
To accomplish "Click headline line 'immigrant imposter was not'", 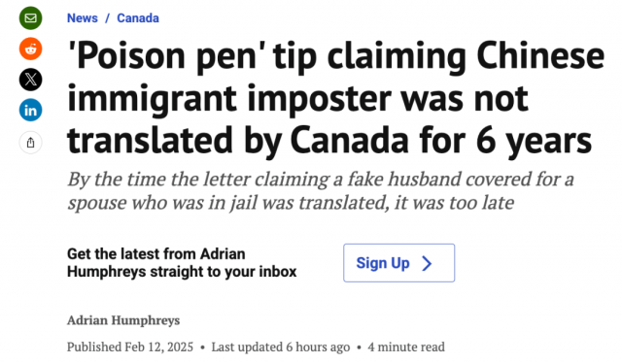I will [x=298, y=99].
